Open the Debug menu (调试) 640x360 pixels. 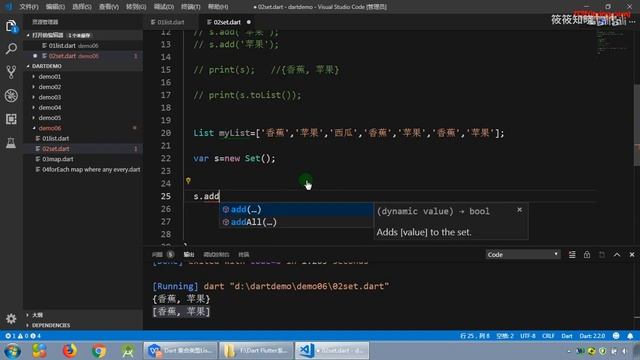(164, 7)
